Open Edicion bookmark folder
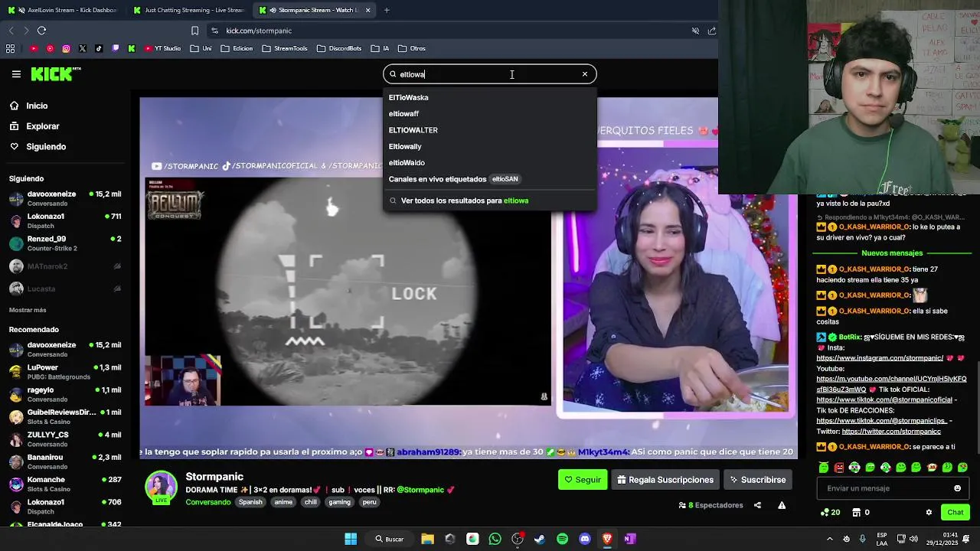This screenshot has width=980, height=551. [237, 48]
